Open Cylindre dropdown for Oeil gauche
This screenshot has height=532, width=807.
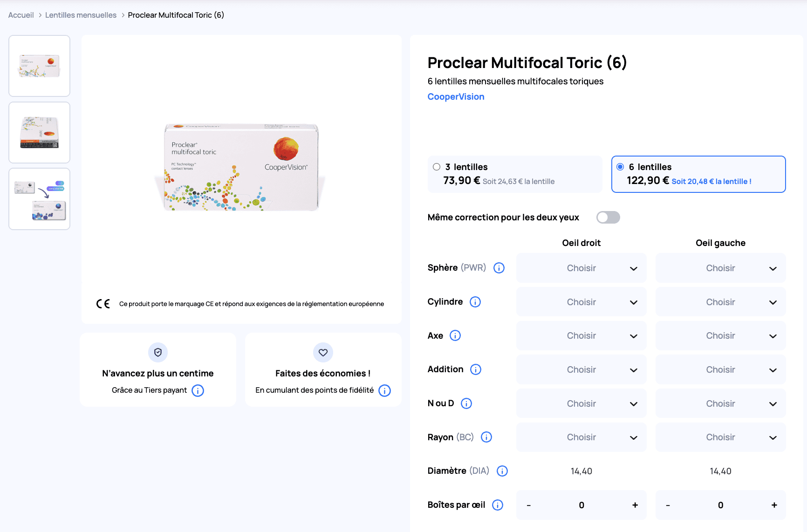(721, 302)
